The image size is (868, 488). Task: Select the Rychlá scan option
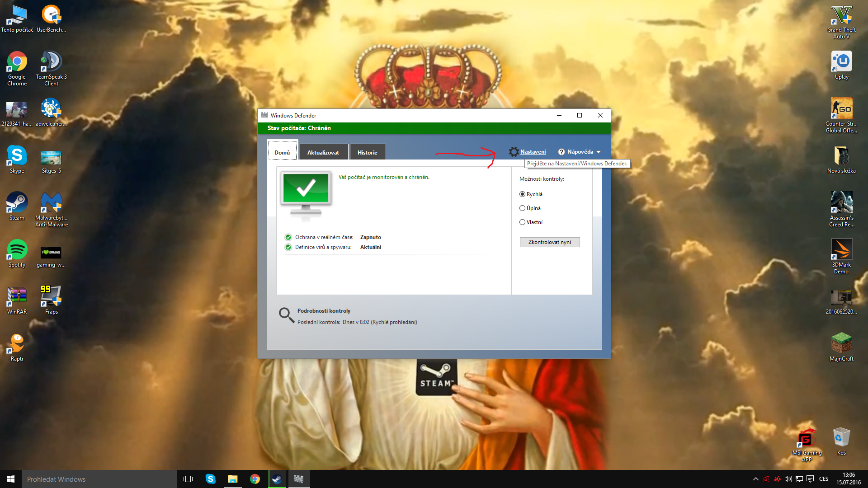[x=522, y=194]
